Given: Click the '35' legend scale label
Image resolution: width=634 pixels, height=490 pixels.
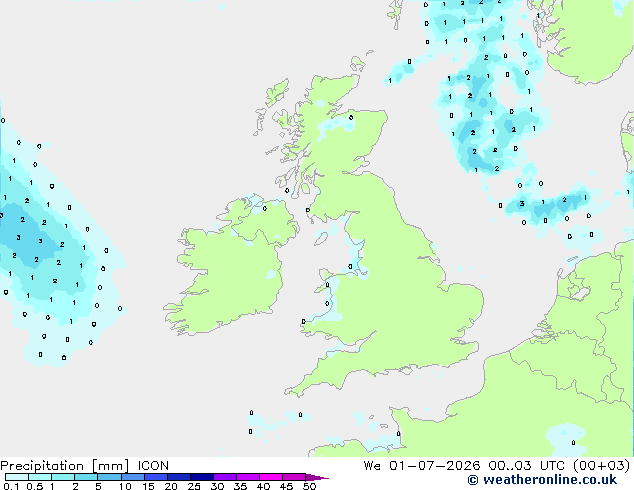Looking at the screenshot, I should pyautogui.click(x=240, y=486).
